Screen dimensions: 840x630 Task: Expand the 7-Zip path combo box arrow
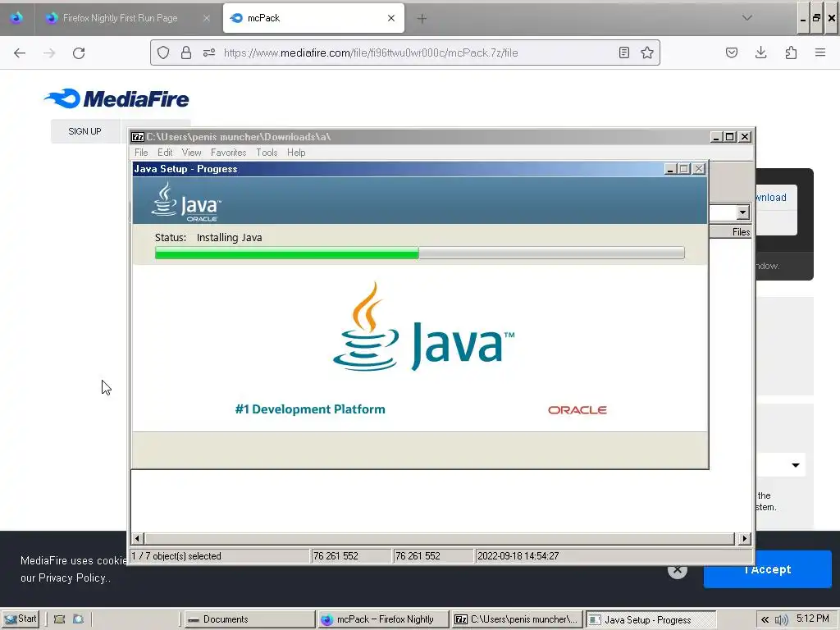[x=742, y=212]
